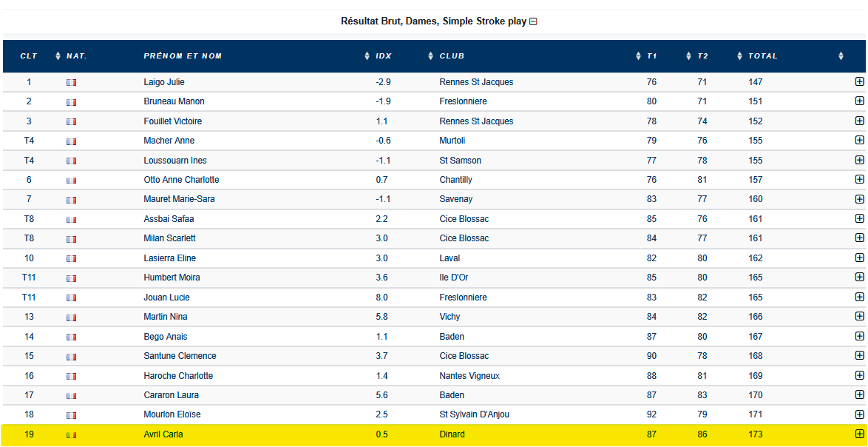868x447 pixels.
Task: Show scorecard for Macher Anne
Action: (859, 141)
